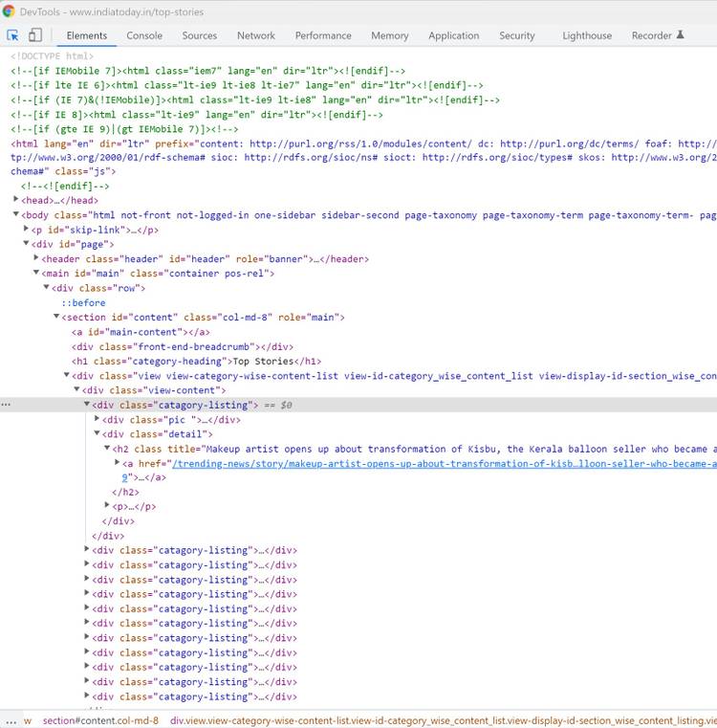Open the Recorder tab
This screenshot has width=717, height=728.
point(652,35)
